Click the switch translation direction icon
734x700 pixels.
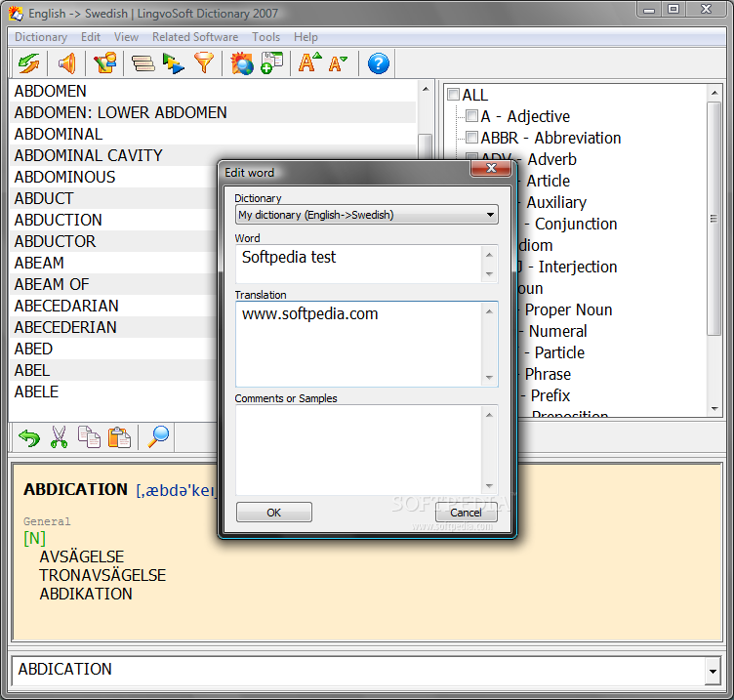(x=29, y=63)
